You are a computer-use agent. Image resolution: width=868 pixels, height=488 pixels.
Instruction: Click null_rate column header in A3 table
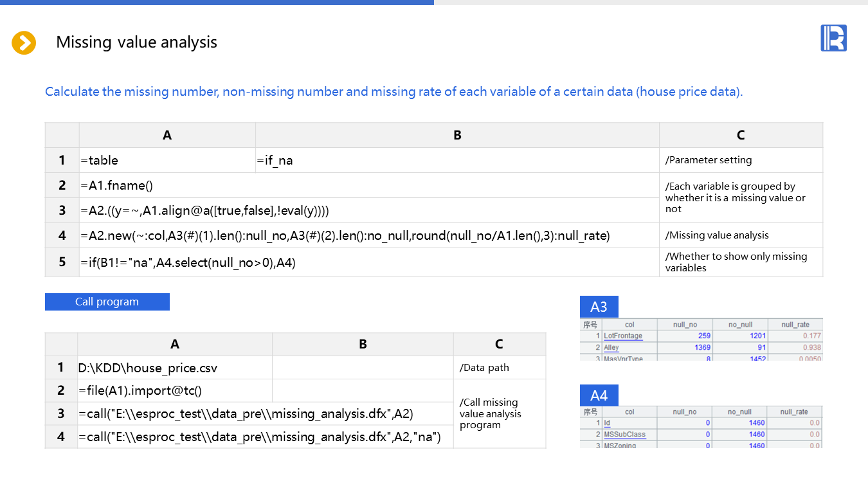tap(795, 325)
